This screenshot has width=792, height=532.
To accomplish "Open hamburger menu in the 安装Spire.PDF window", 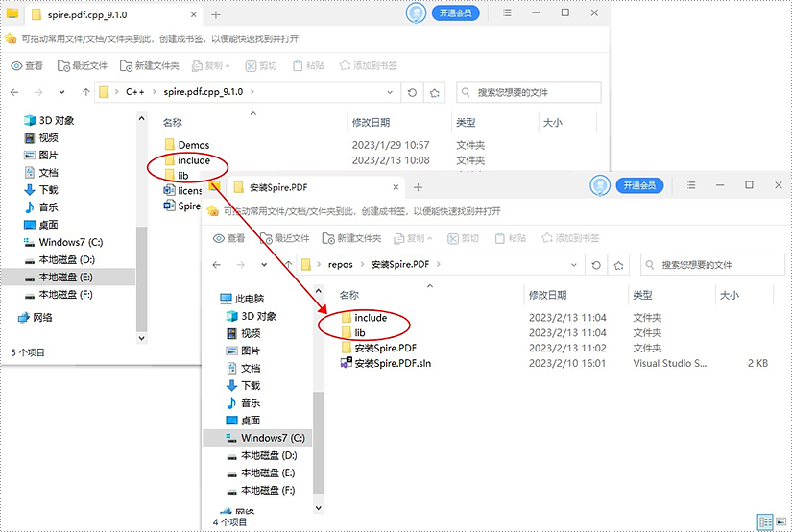I will click(x=691, y=185).
